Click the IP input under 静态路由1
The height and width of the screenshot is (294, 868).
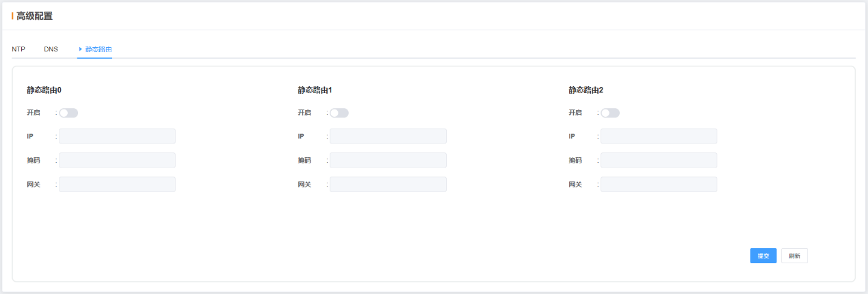click(388, 136)
